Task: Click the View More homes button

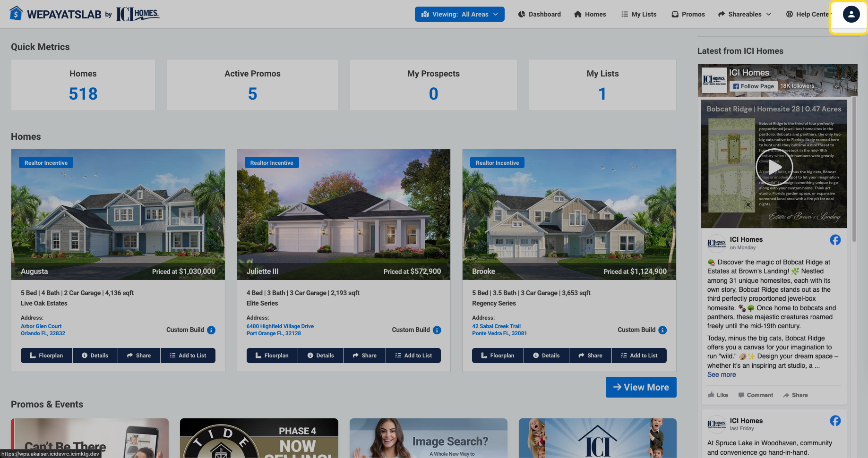Action: (x=641, y=387)
